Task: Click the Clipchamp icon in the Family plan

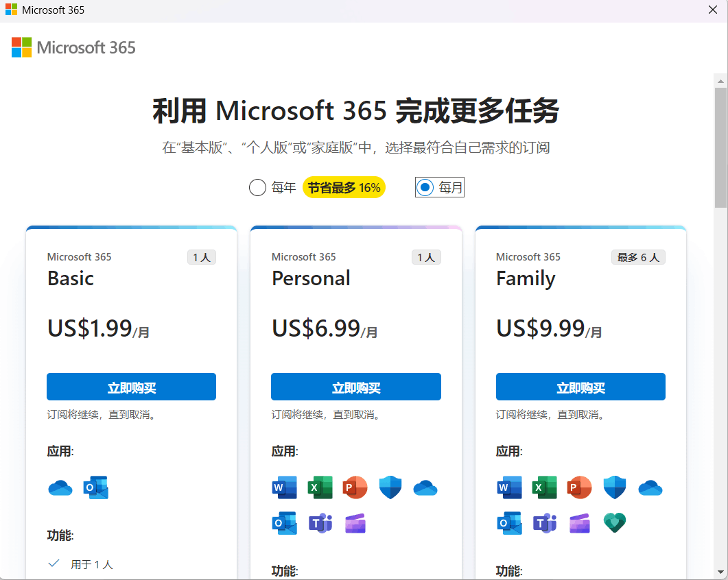Action: pos(579,522)
